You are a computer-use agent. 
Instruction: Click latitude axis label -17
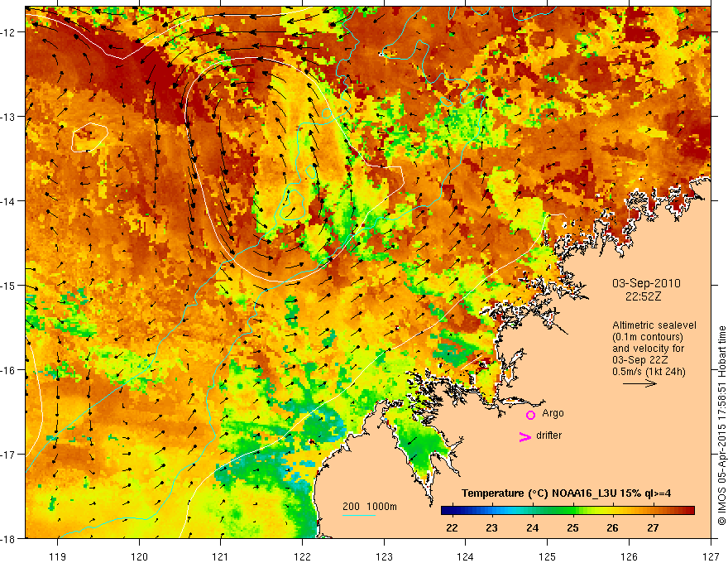click(8, 454)
